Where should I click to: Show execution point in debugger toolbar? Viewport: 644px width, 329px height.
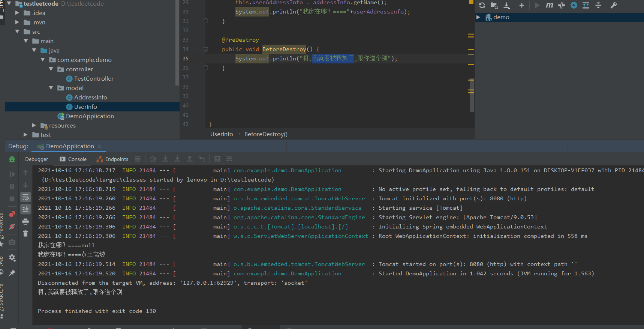tap(138, 159)
